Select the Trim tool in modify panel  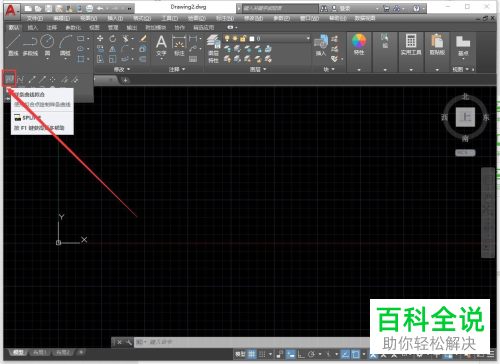[x=125, y=39]
